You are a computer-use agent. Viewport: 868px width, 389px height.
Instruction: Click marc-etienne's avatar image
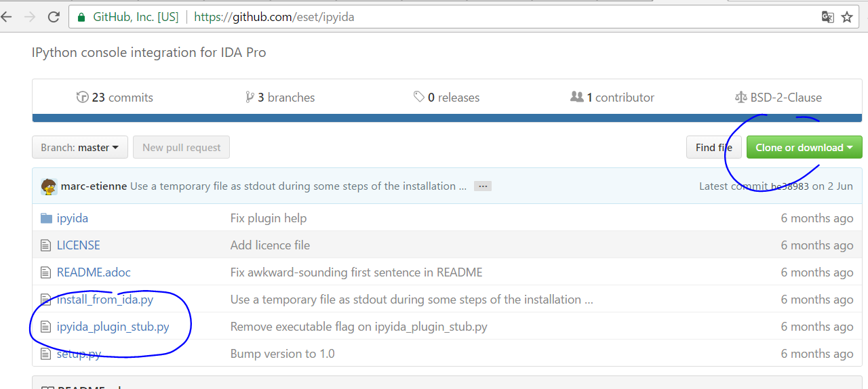pyautogui.click(x=49, y=186)
